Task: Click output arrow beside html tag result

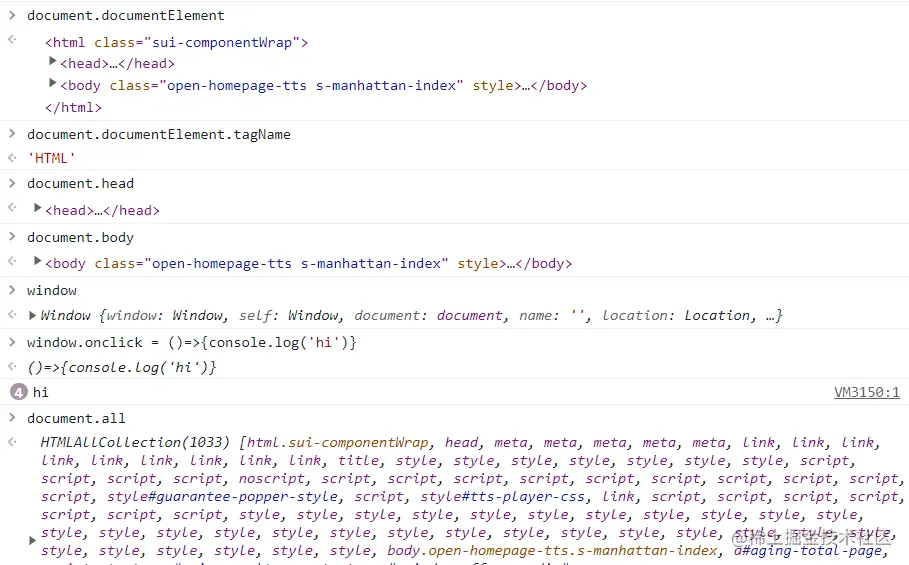Action: (12, 39)
